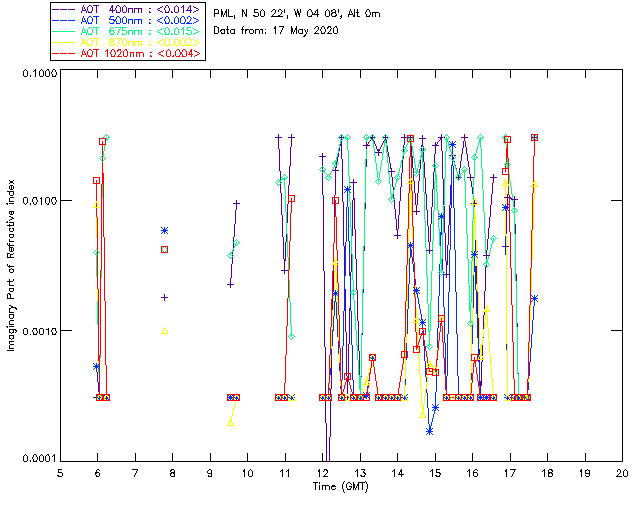Viewport: 640px width, 512px height.
Task: Click the x-axis tick label 9
Action: click(210, 473)
